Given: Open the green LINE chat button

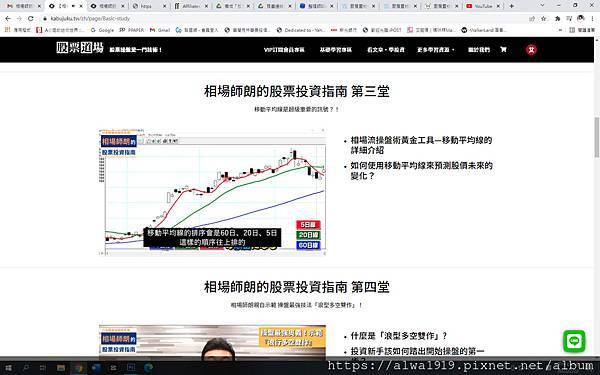Looking at the screenshot, I should 574,341.
